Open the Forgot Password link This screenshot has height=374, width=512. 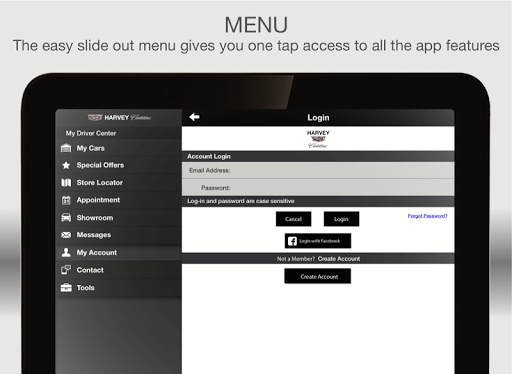(427, 216)
